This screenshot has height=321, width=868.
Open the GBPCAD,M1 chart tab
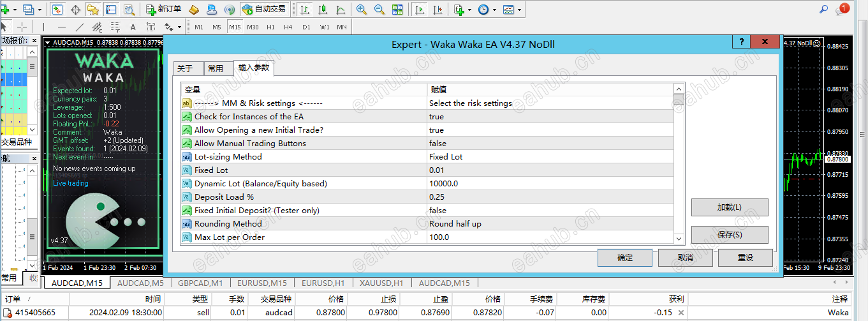[200, 283]
